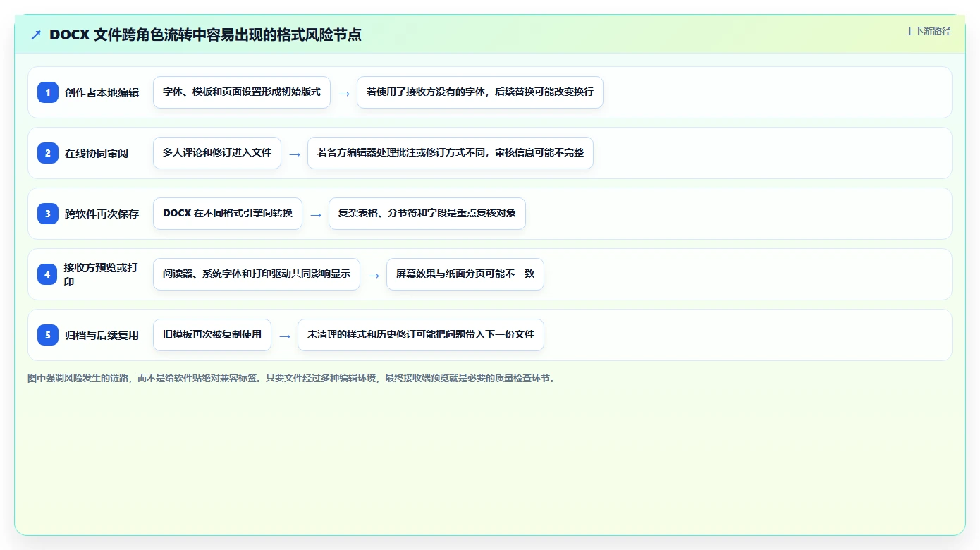Click the step 3 number badge

click(x=48, y=214)
